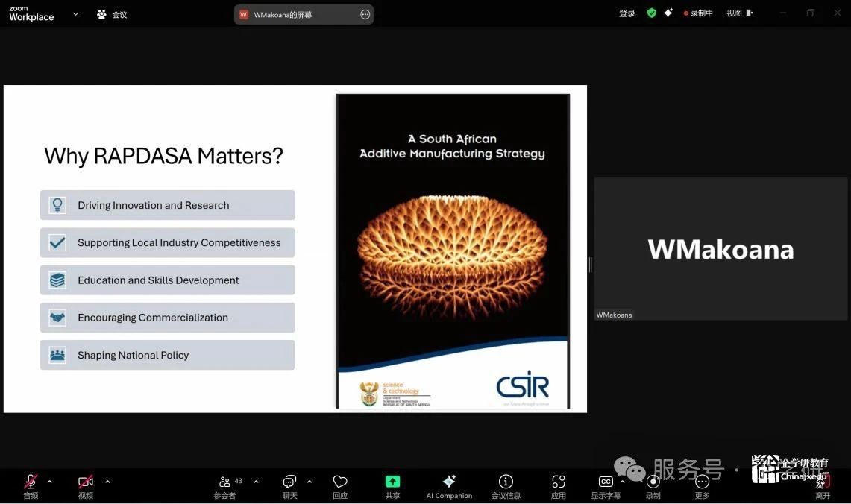
Task: Open the participants (参会者) panel
Action: point(224,486)
